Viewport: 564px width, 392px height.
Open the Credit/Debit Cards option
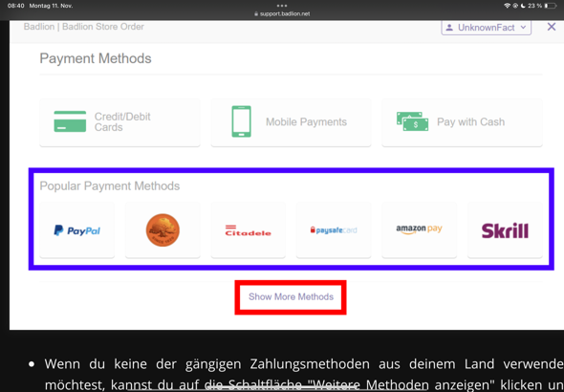(119, 122)
